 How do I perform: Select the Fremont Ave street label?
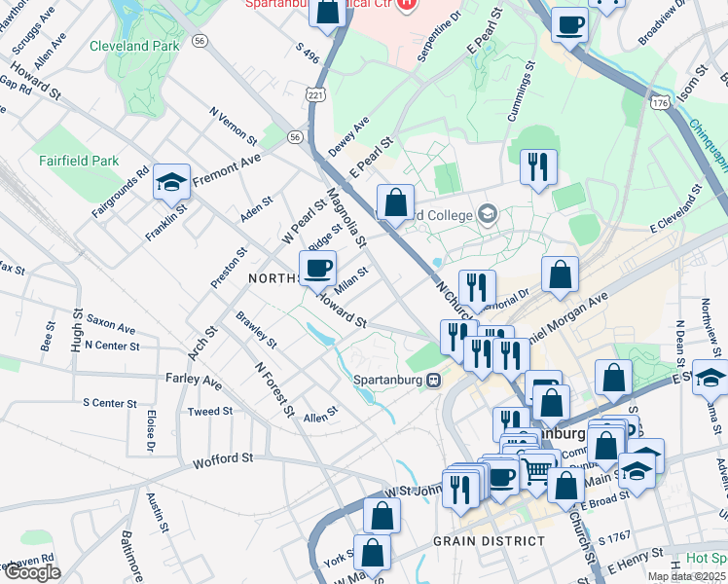pos(227,170)
